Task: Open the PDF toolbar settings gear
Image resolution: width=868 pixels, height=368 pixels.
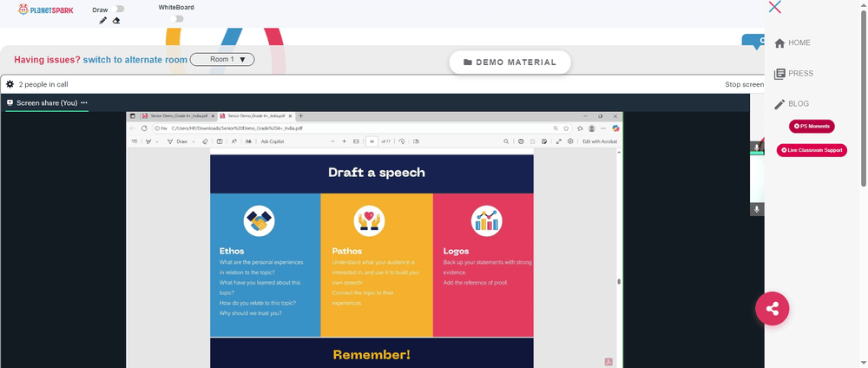Action: coord(570,141)
